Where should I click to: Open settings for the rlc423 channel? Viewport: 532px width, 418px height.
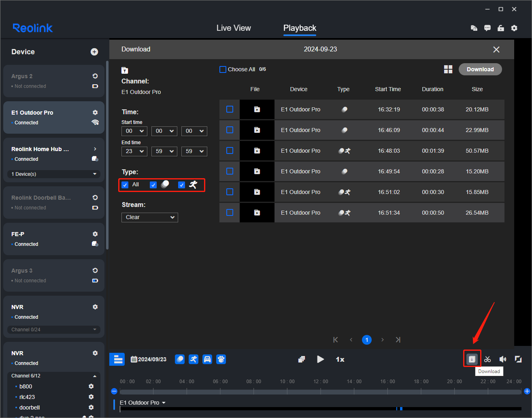91,397
